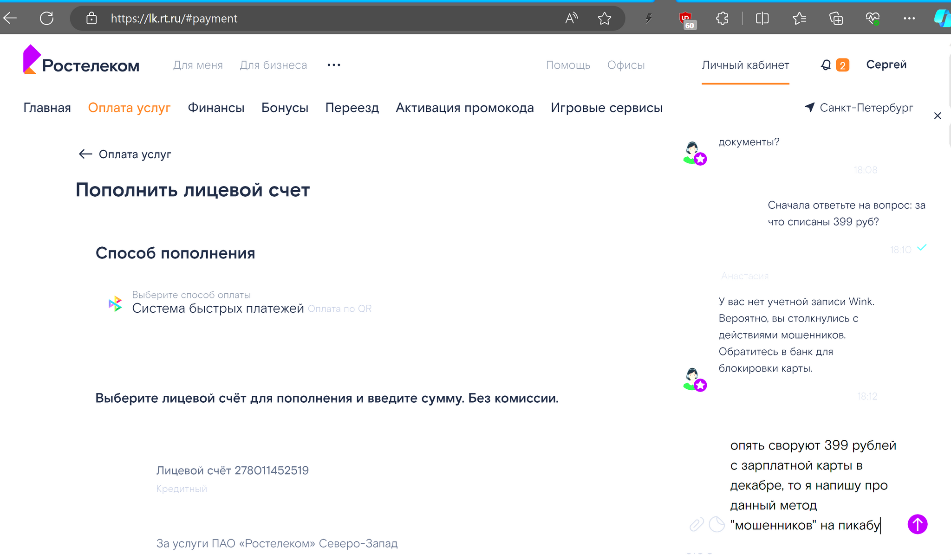The width and height of the screenshot is (951, 560).
Task: Open the Сергей profile menu
Action: [886, 64]
